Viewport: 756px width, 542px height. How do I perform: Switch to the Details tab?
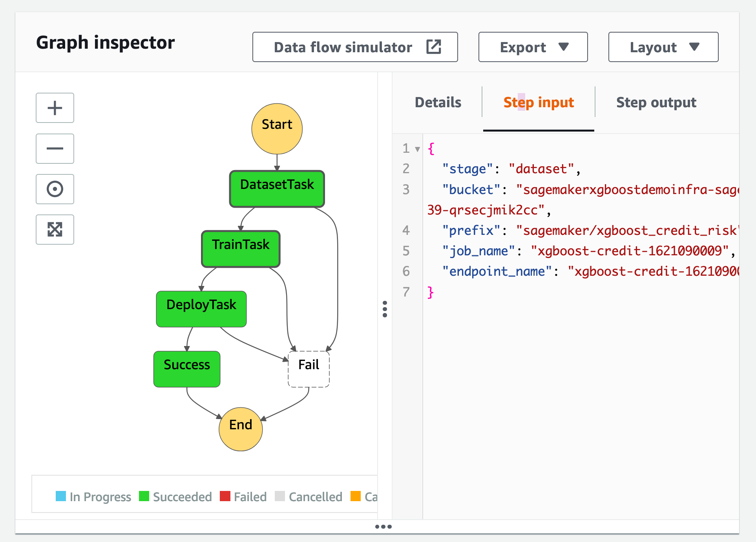(438, 103)
